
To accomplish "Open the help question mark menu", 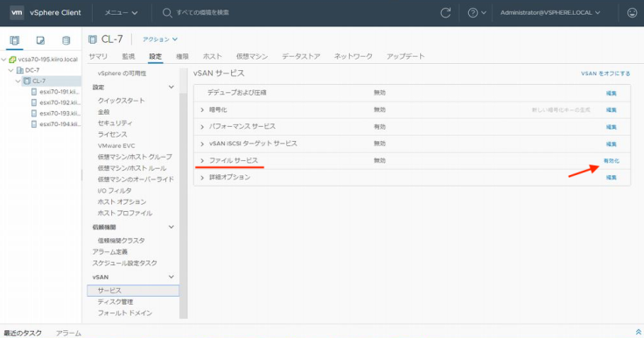I will (x=476, y=13).
